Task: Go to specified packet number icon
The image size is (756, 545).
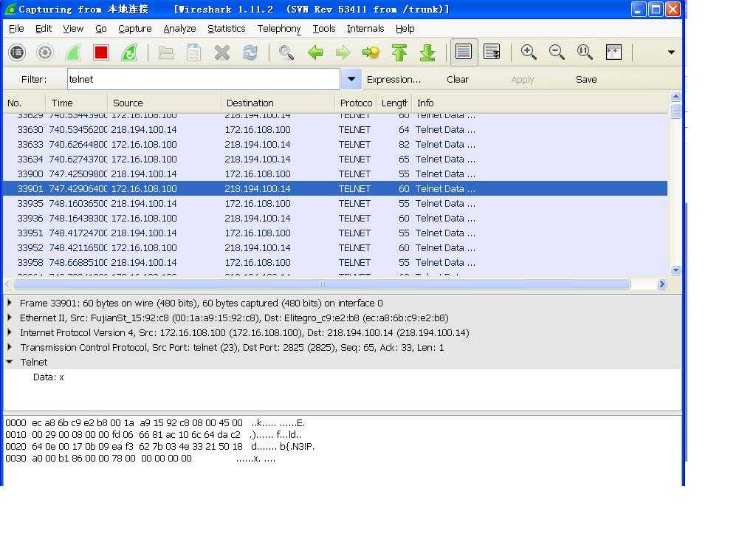Action: [x=371, y=52]
